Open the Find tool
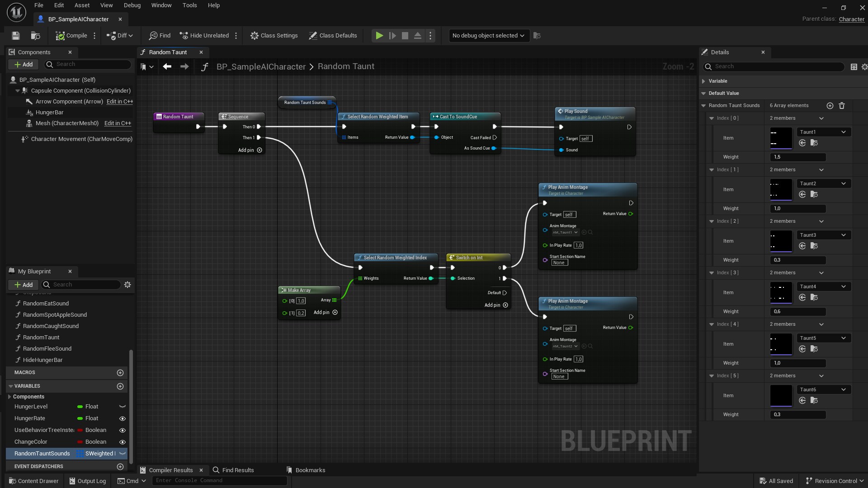 (159, 35)
